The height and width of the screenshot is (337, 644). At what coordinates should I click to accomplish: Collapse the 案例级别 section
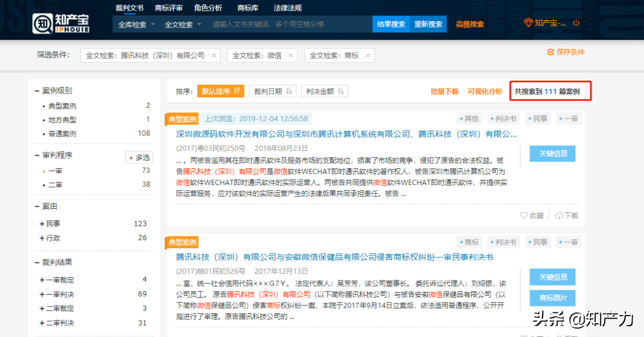(37, 91)
